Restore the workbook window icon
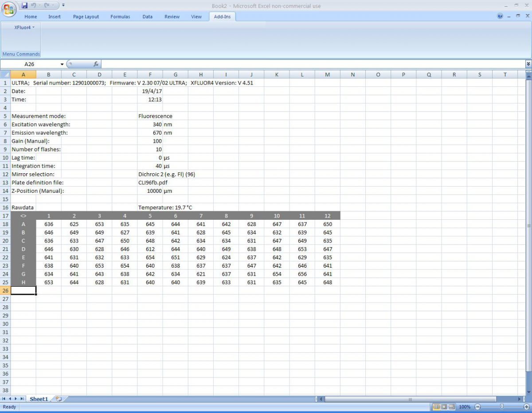Viewport: 532px width, 413px height. [x=517, y=16]
